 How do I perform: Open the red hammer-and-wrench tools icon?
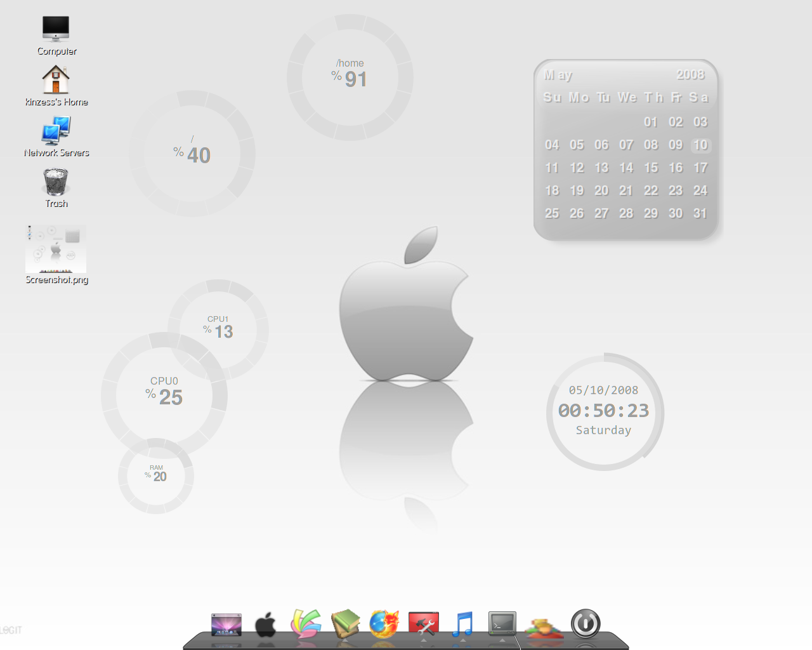pos(424,624)
